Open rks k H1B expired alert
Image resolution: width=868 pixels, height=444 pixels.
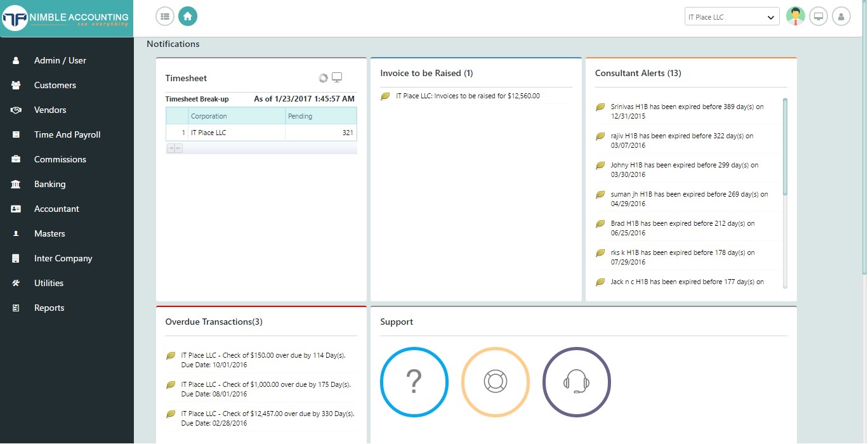pos(683,258)
